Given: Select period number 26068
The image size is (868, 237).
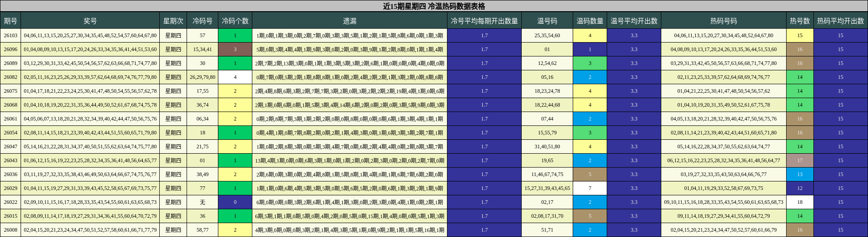Looking at the screenshot, I should pyautogui.click(x=11, y=105).
